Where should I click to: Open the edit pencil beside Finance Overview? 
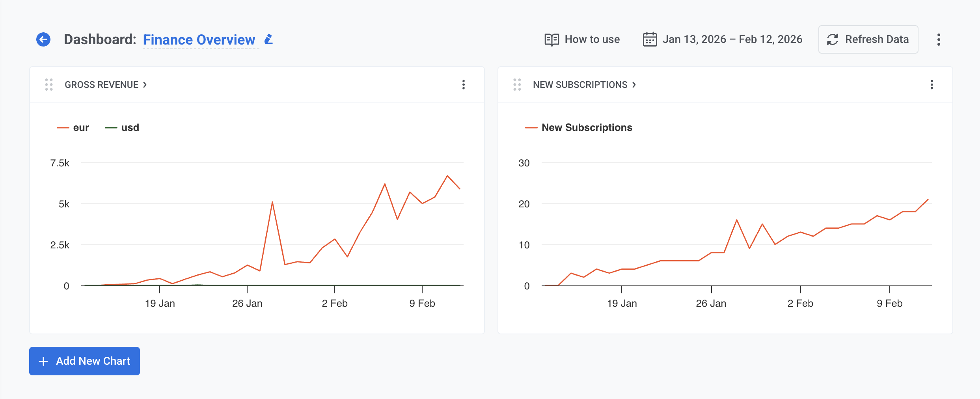(x=268, y=39)
